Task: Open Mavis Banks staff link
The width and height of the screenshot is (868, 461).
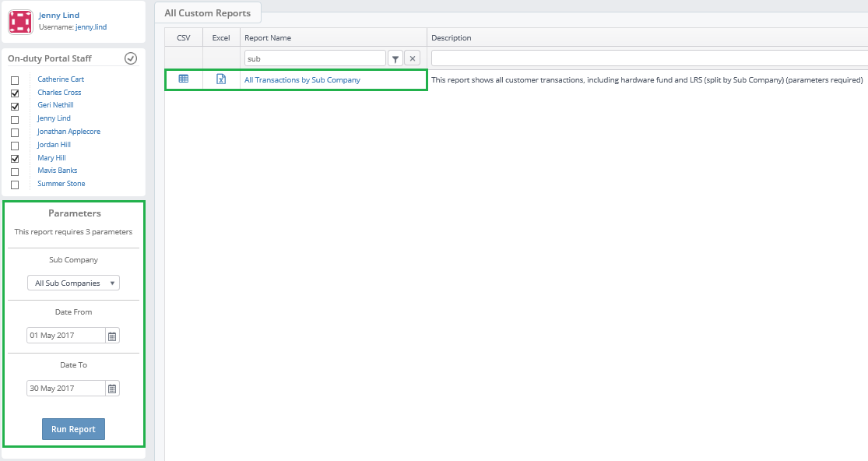Action: (x=57, y=171)
